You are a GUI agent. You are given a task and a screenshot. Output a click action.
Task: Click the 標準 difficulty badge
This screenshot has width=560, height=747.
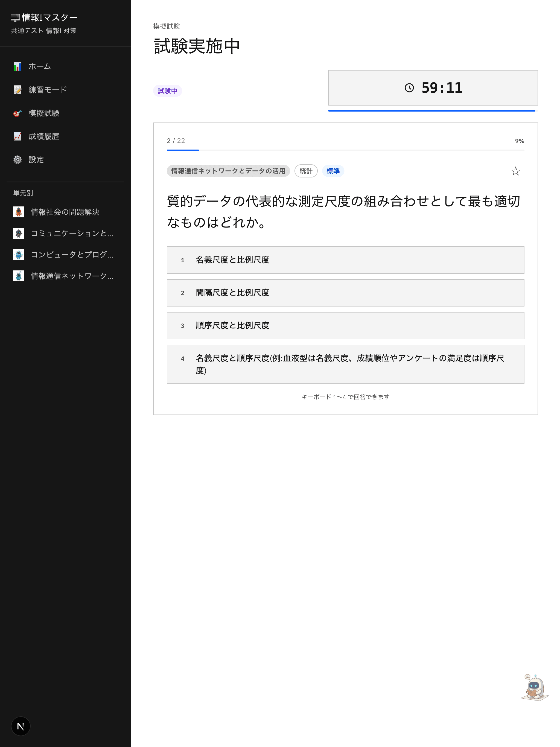tap(333, 171)
